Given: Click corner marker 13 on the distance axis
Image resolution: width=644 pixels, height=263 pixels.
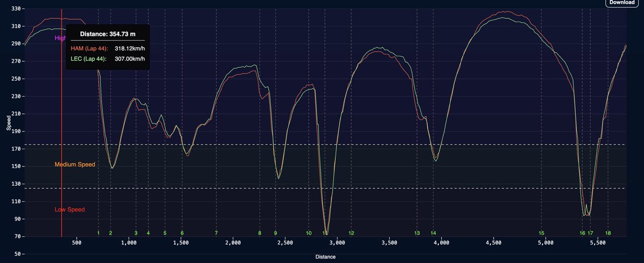Looking at the screenshot, I should click(x=417, y=233).
